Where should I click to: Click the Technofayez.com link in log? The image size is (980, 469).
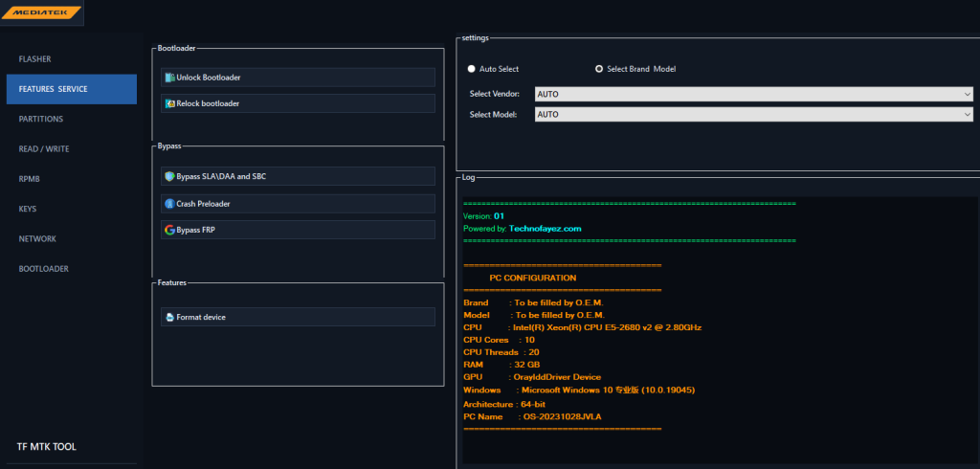(x=545, y=228)
